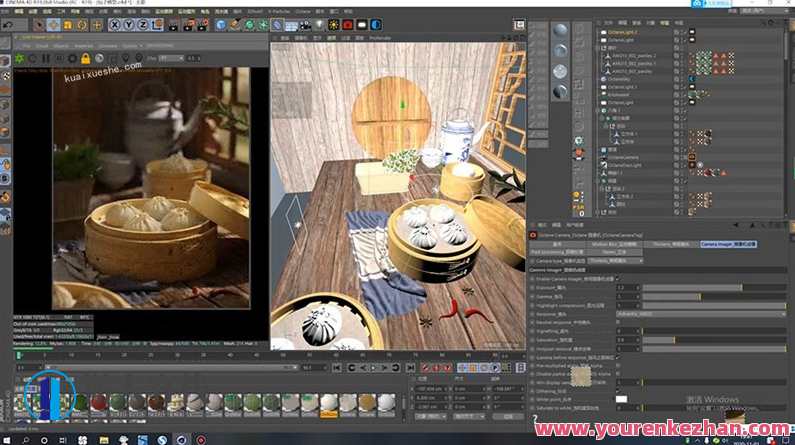Screen dimensions: 795x445
Task: Click the Gamma slider
Action: [714, 296]
